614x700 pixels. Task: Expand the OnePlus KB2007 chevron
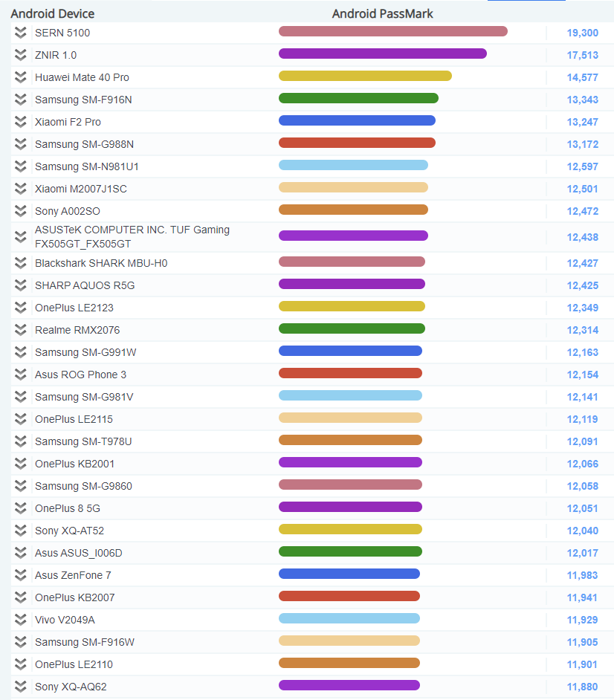click(x=21, y=597)
